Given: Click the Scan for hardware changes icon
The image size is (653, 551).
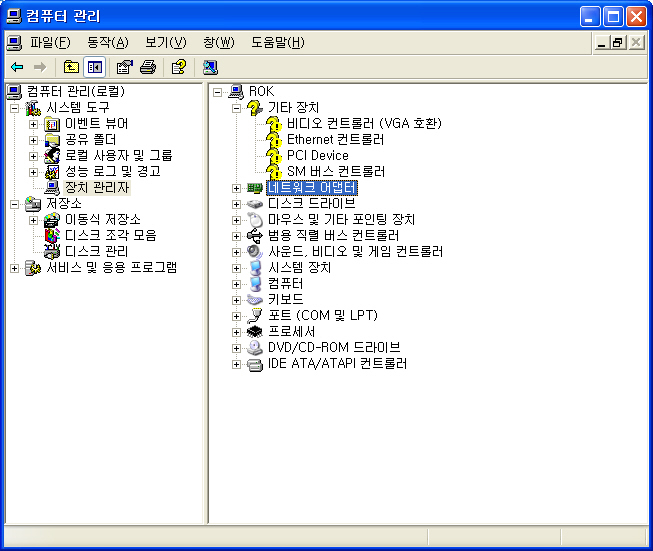Looking at the screenshot, I should pyautogui.click(x=210, y=67).
